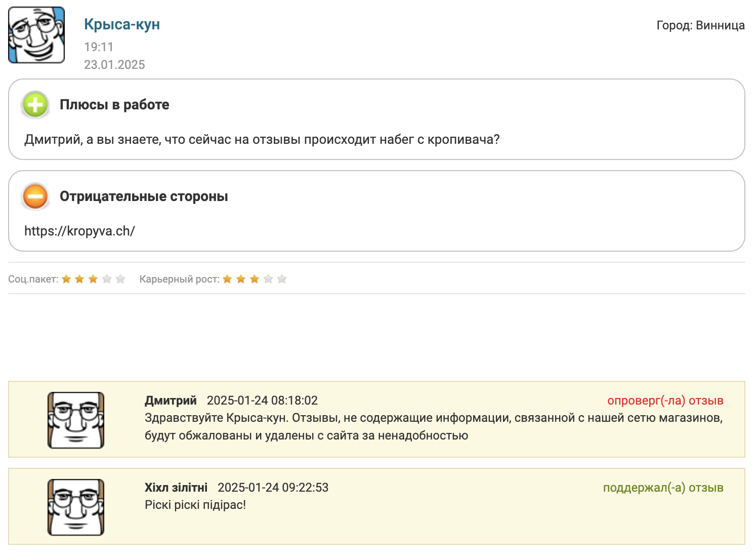Click the Хіхл зілітні comment avatar
This screenshot has width=756, height=559.
(76, 507)
